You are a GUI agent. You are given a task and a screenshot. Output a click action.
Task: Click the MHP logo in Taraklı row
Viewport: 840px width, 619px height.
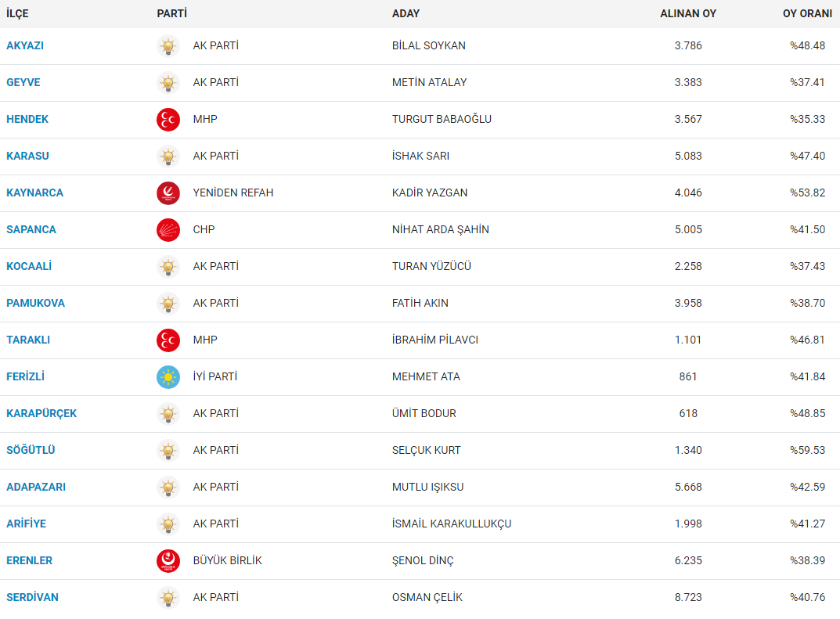[168, 340]
